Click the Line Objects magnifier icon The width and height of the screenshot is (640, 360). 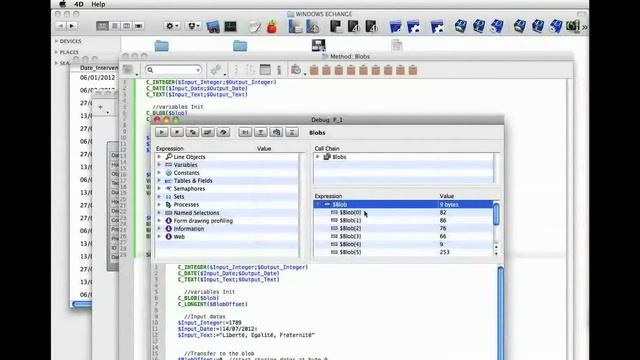tap(168, 157)
